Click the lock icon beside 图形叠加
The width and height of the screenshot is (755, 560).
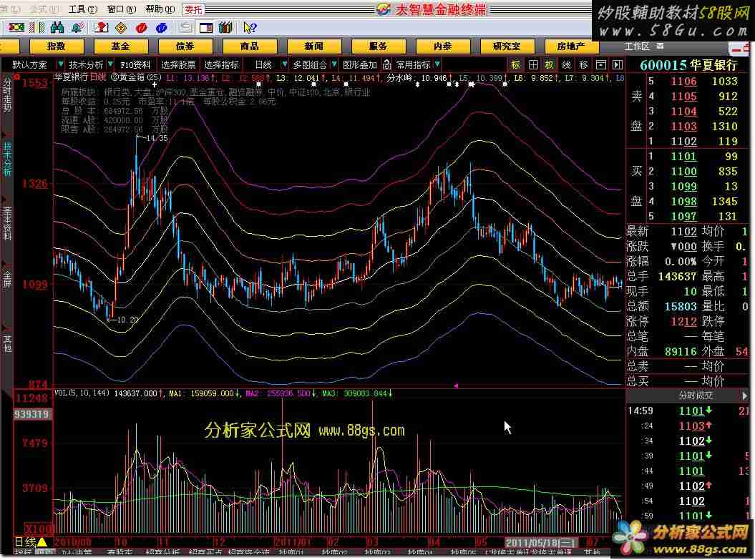click(x=386, y=64)
